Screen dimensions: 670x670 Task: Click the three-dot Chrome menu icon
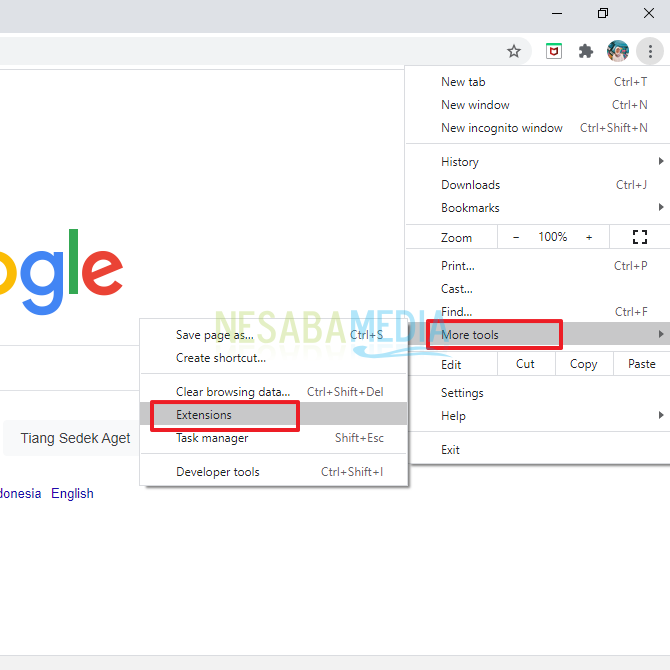point(650,51)
